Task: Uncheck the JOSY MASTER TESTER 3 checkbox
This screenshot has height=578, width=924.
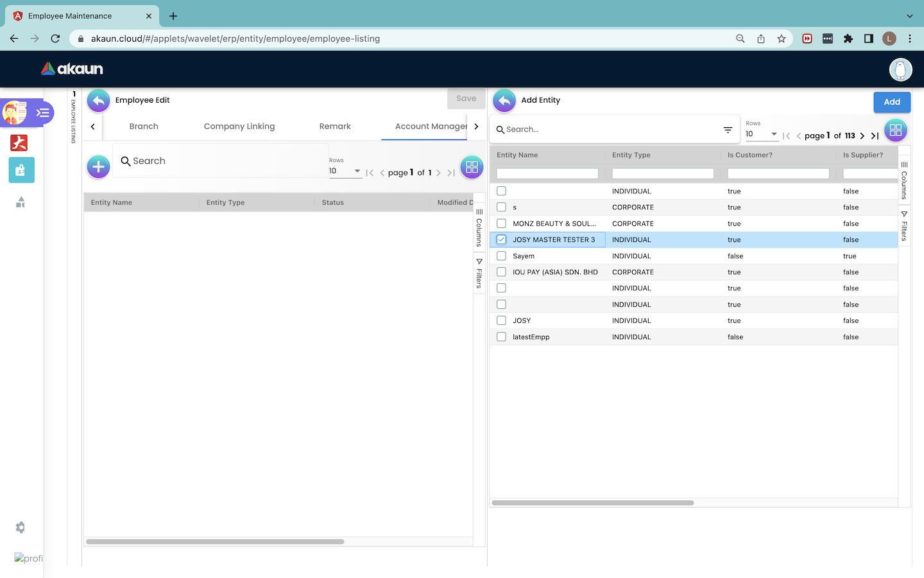Action: pos(501,240)
